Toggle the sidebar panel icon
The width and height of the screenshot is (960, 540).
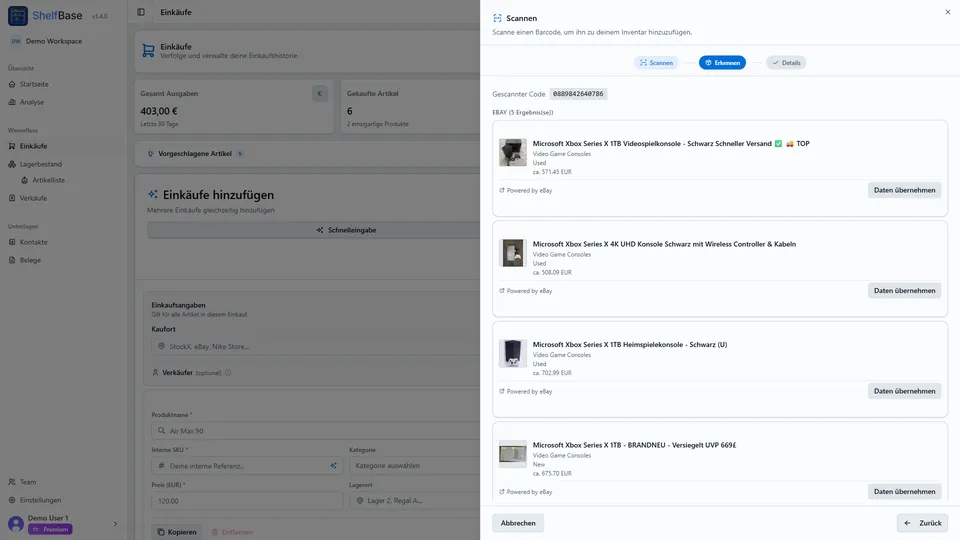coord(141,12)
